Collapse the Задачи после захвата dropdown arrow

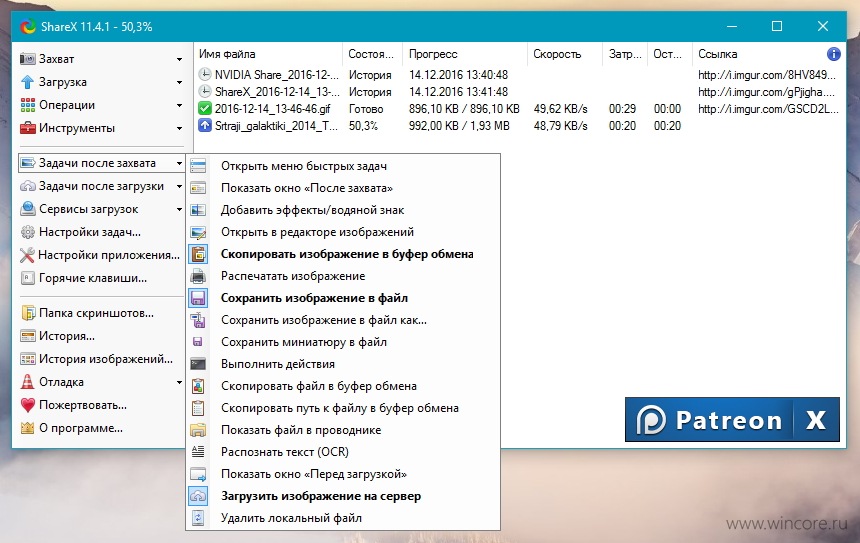click(179, 163)
